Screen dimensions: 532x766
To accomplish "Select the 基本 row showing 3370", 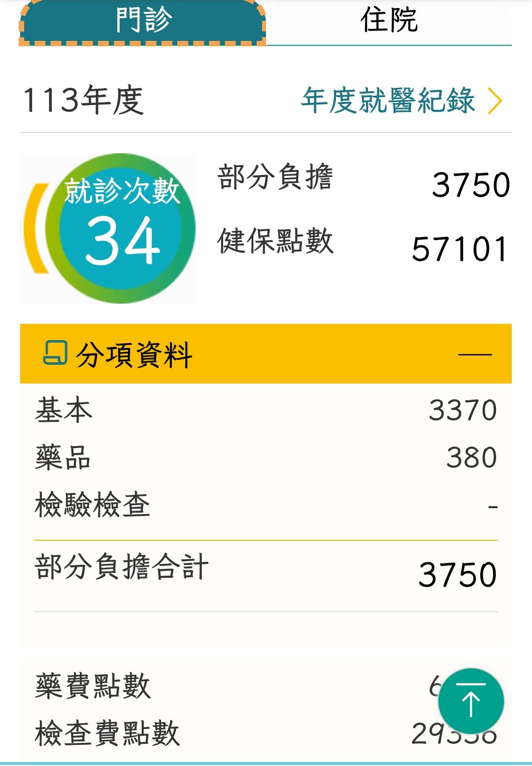I will pos(266,410).
